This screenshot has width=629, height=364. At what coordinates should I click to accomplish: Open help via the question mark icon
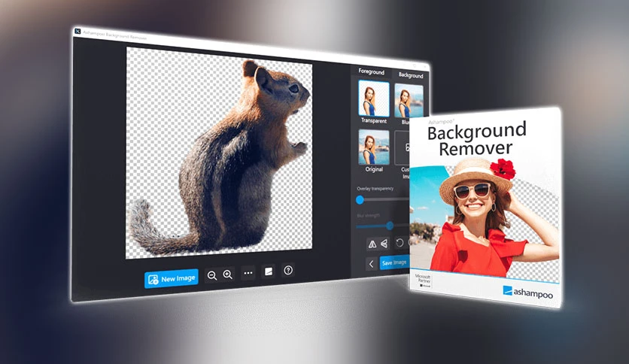click(288, 270)
